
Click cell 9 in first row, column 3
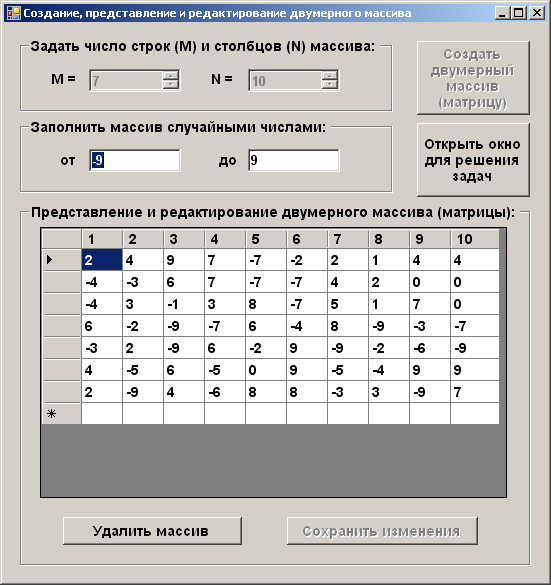coord(184,260)
